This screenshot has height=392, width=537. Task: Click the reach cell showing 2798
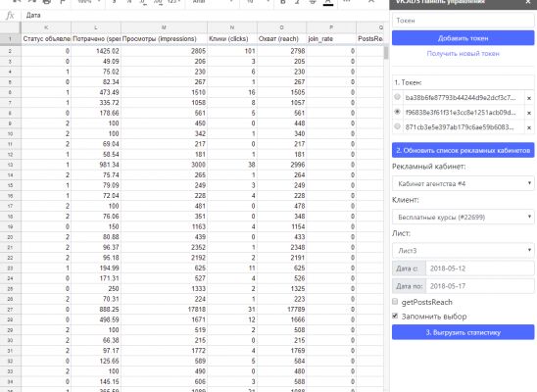click(x=281, y=51)
